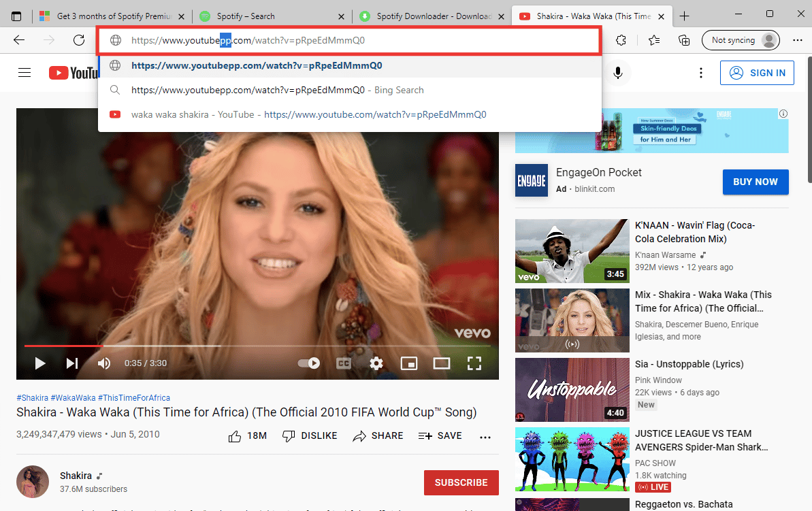Open Shakira channel avatar
Viewport: 812px width, 511px height.
click(x=33, y=482)
